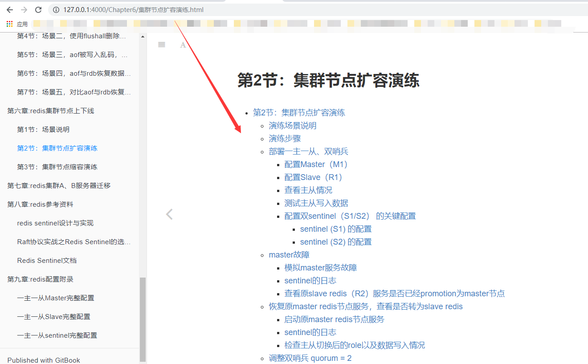Toggle the GitBook sidebar hamburger icon
Screen dimensions: 588x364
pyautogui.click(x=162, y=45)
